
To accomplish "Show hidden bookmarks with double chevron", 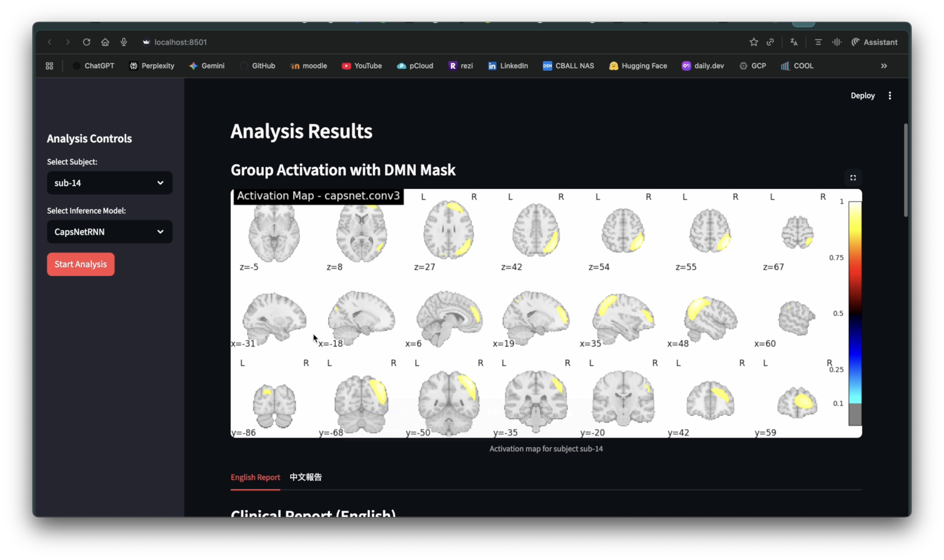I will coord(884,66).
